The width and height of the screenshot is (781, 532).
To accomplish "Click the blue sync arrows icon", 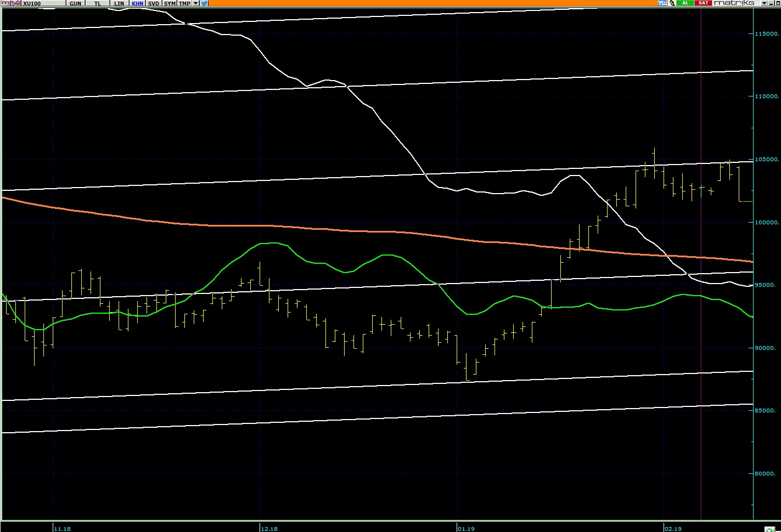I will point(662,3).
